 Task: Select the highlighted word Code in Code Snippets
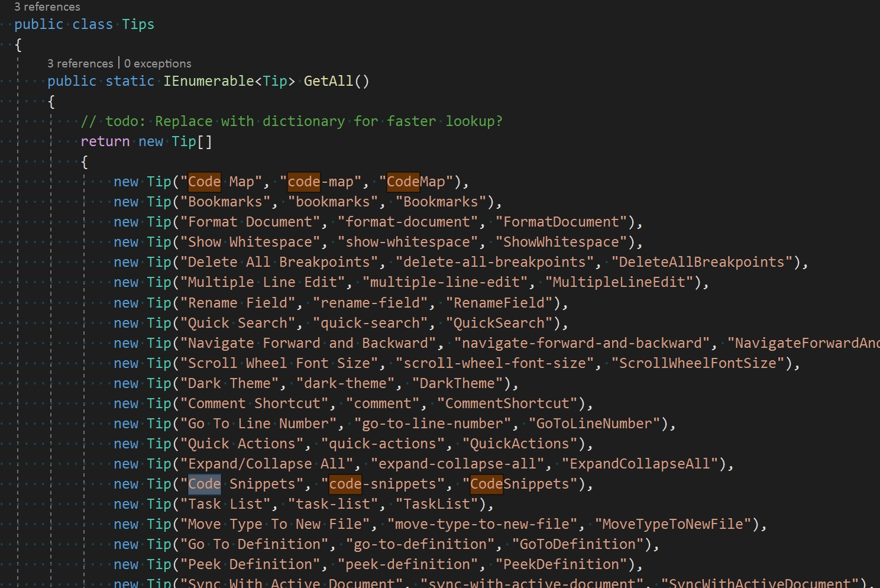204,483
